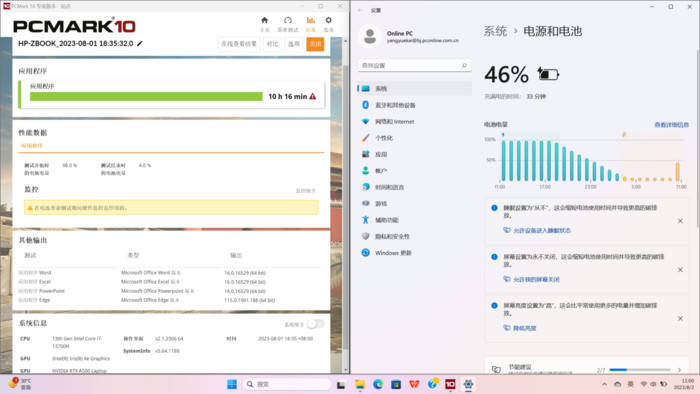Screen dimensions: 700x394
Task: Click the 选项 button beside the orange button
Action: 294,44
